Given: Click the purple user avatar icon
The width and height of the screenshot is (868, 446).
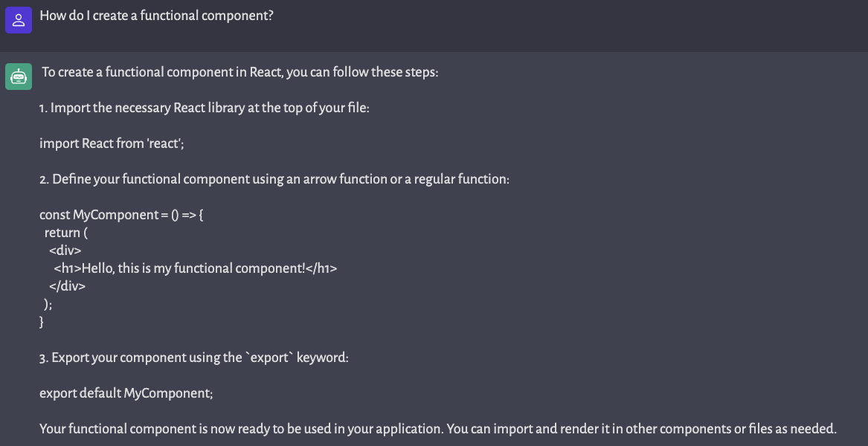Looking at the screenshot, I should click(19, 20).
